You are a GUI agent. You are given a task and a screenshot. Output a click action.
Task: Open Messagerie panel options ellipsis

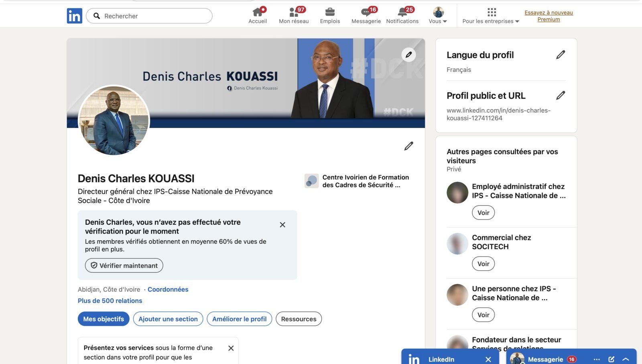(597, 360)
